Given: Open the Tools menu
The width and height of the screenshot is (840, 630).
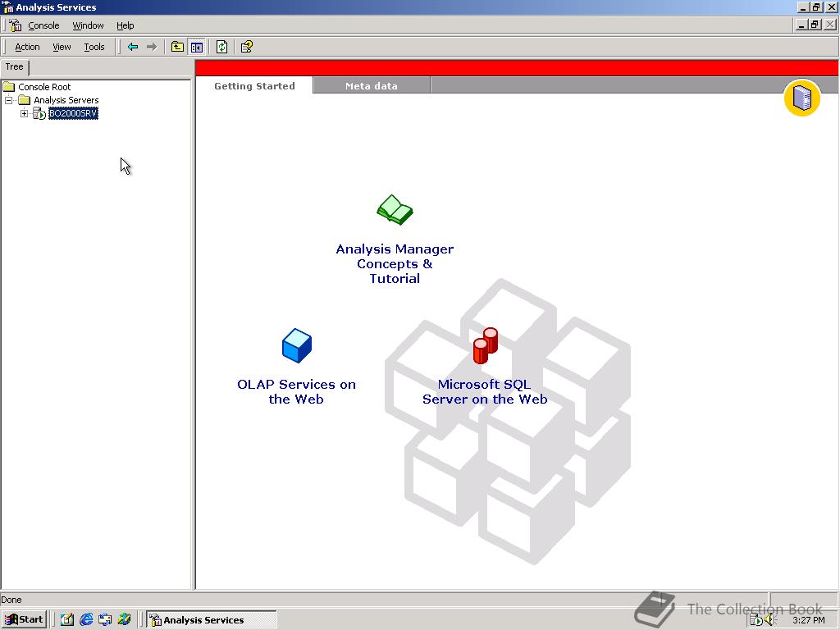Looking at the screenshot, I should click(x=94, y=47).
